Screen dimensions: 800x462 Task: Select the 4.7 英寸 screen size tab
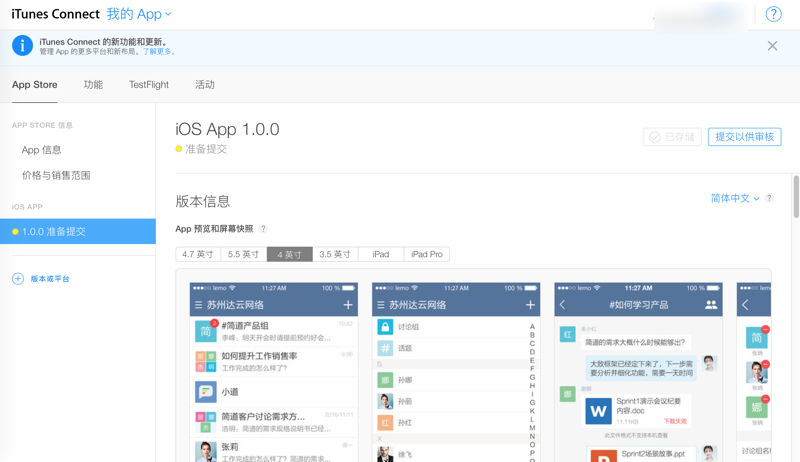198,254
